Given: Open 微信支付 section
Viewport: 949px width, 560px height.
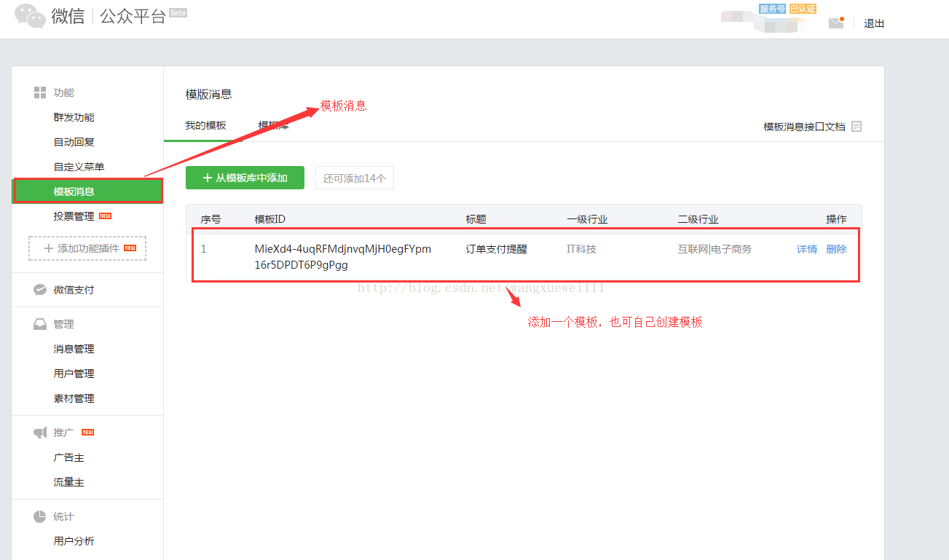Looking at the screenshot, I should 74,290.
